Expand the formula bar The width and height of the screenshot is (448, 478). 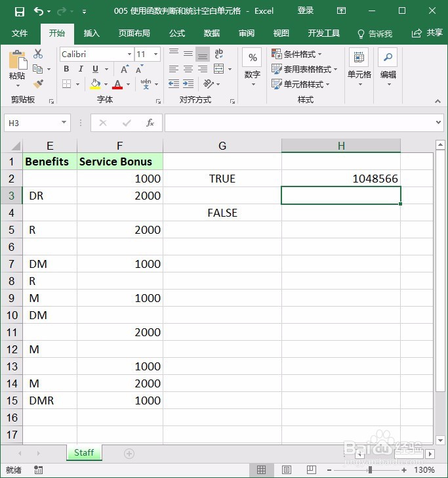point(438,122)
